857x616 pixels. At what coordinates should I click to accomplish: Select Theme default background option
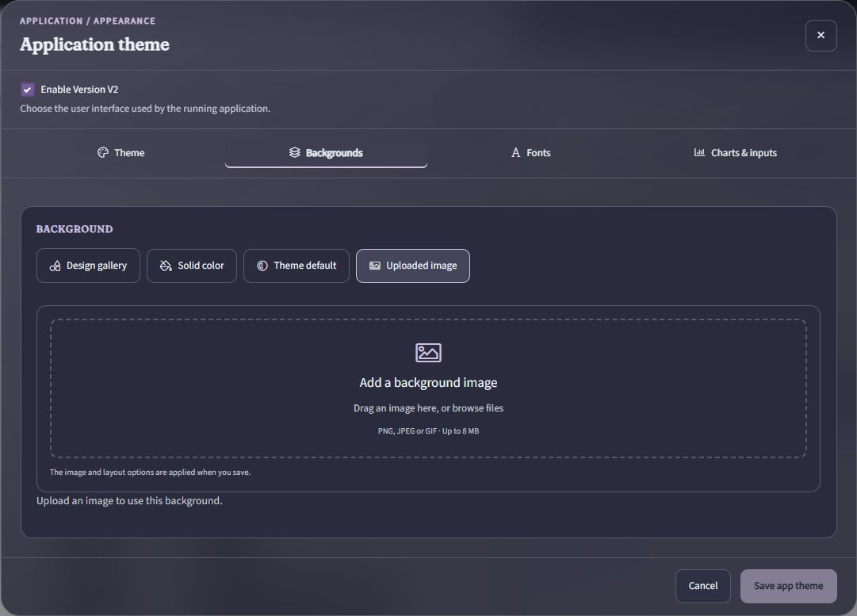(297, 266)
